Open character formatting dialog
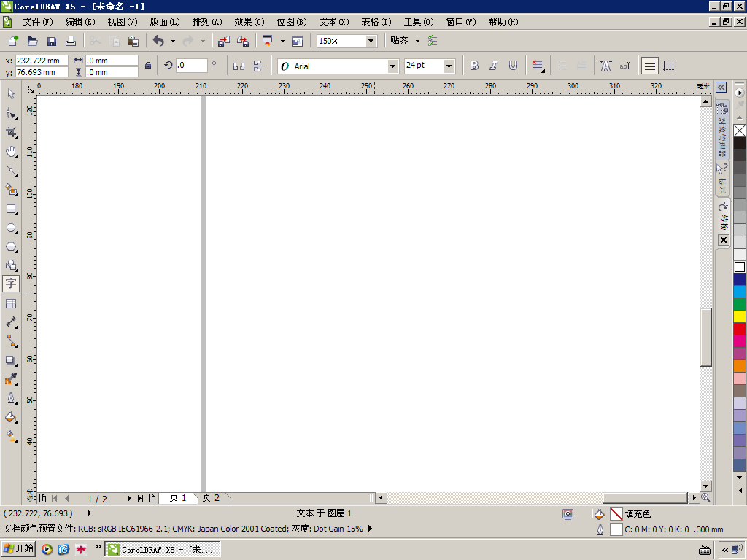The image size is (747, 560). click(606, 66)
